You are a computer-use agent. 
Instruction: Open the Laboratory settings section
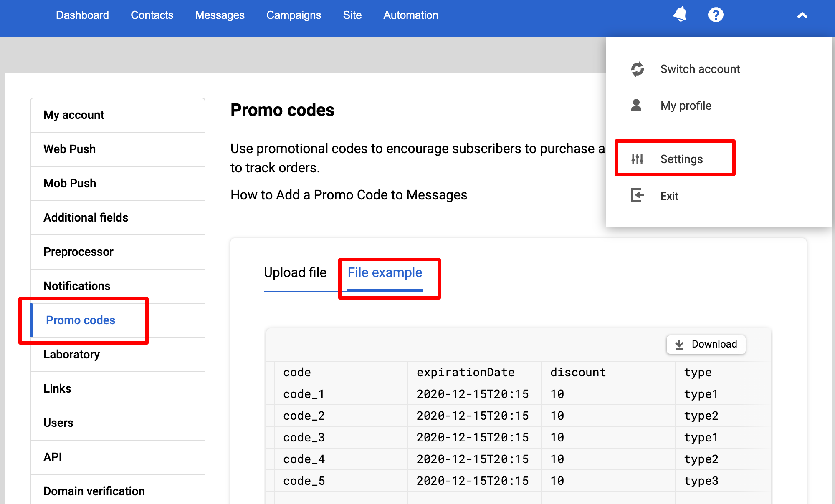click(72, 355)
